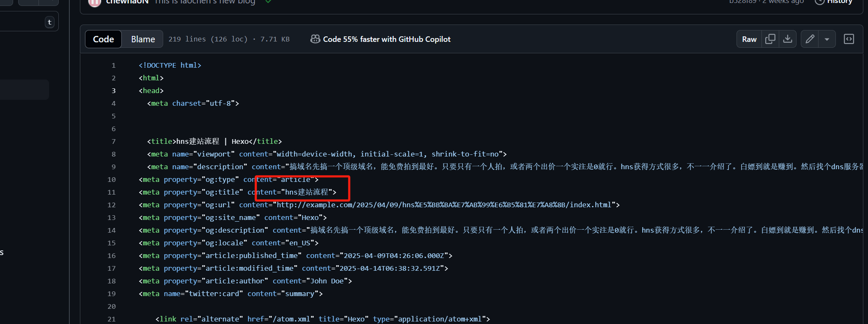Open the 'Code 55% faster with GitHub Copilot' link
Image resolution: width=868 pixels, height=324 pixels.
point(386,39)
